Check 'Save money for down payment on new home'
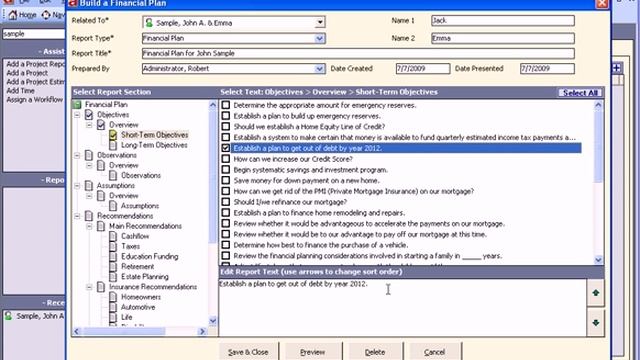640x360 pixels. point(225,180)
